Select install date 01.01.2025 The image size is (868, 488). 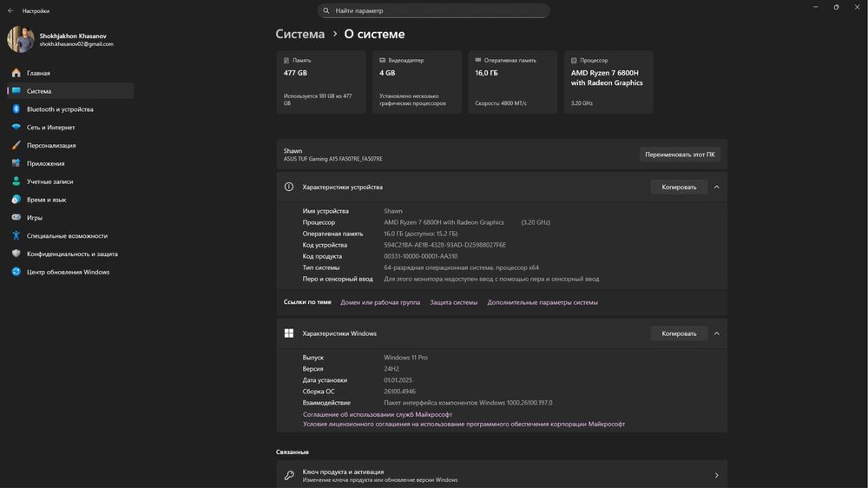[398, 380]
